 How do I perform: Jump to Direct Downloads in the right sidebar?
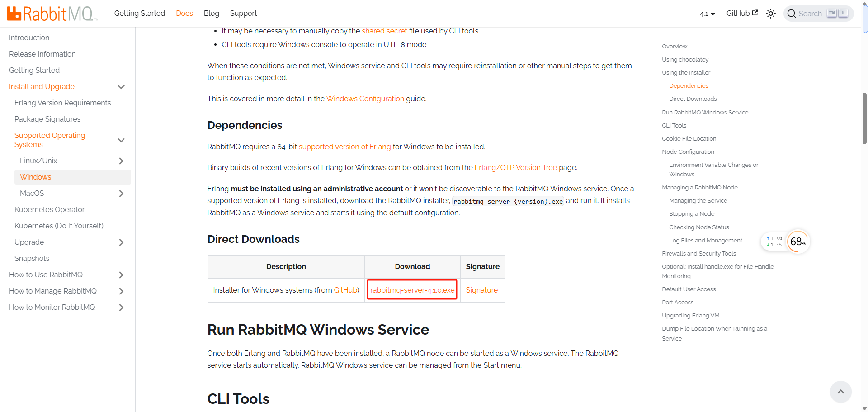pos(693,99)
